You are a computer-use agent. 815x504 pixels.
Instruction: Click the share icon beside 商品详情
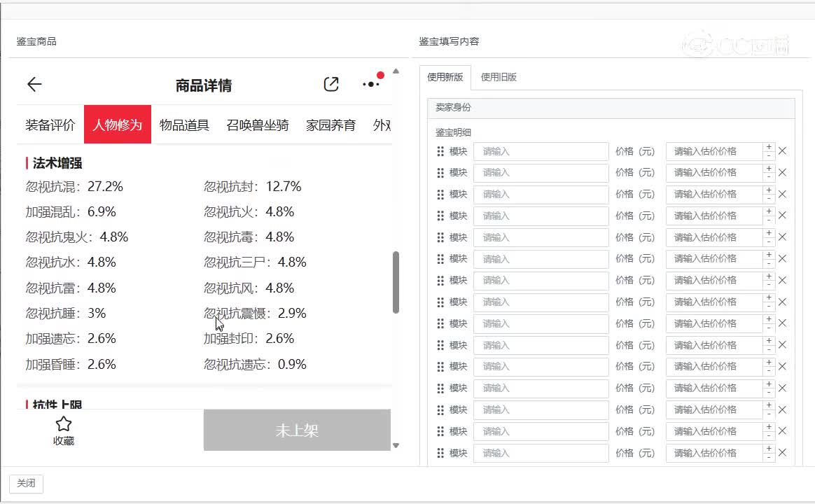tap(331, 85)
